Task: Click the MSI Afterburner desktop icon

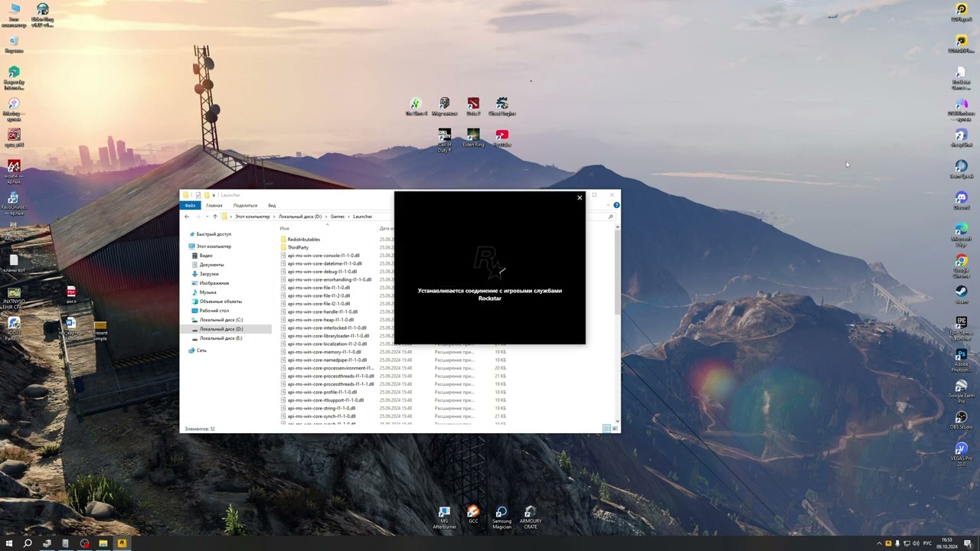Action: (444, 514)
